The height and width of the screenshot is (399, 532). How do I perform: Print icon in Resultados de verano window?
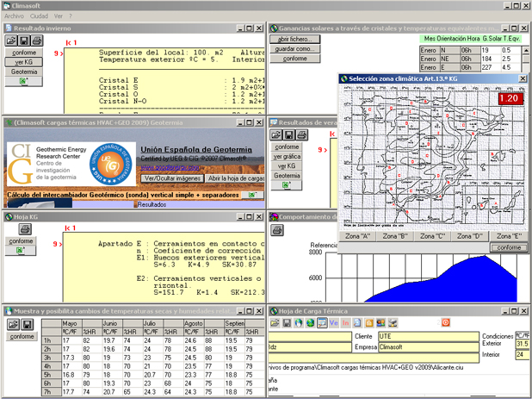[301, 135]
